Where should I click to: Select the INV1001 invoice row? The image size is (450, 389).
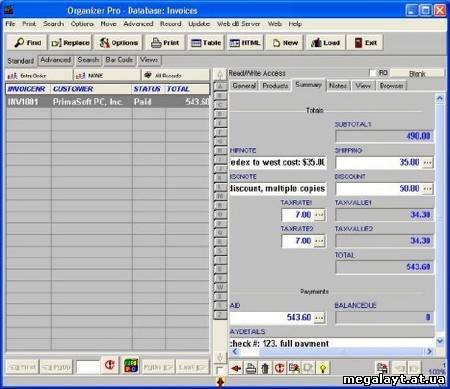(x=108, y=102)
